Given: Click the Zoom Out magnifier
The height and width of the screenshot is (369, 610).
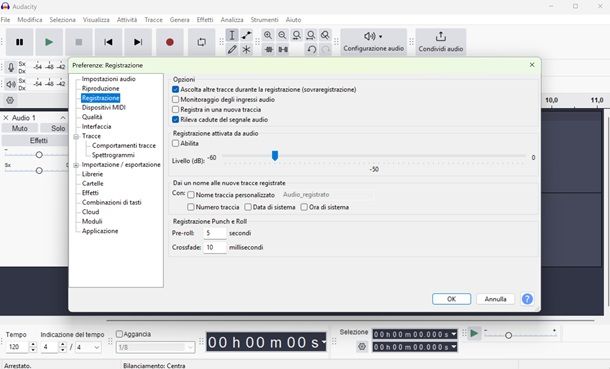Looking at the screenshot, I should tap(282, 35).
